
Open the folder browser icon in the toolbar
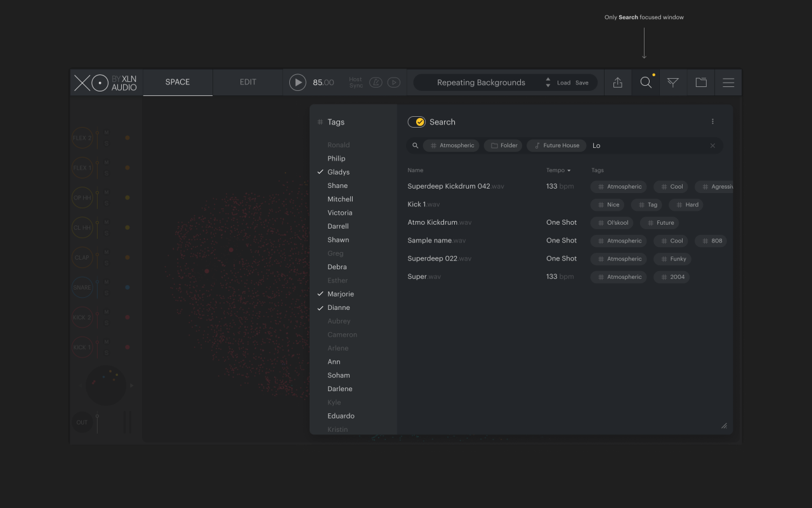point(701,83)
